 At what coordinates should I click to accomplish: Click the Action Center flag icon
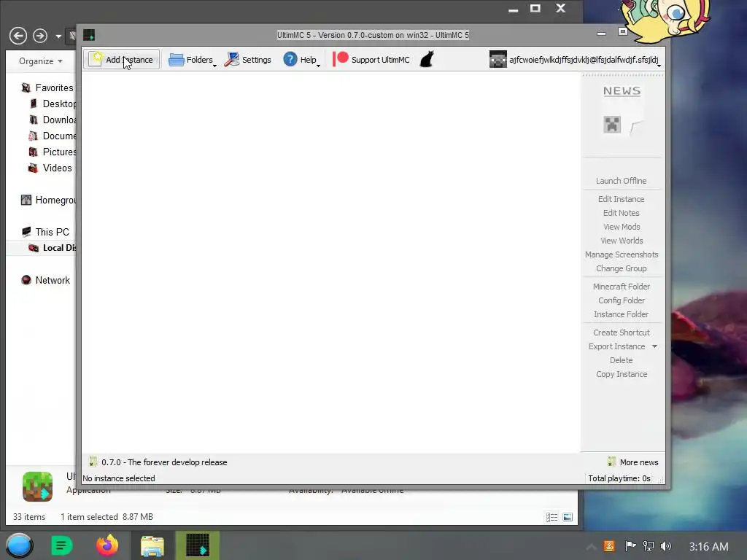coord(630,546)
